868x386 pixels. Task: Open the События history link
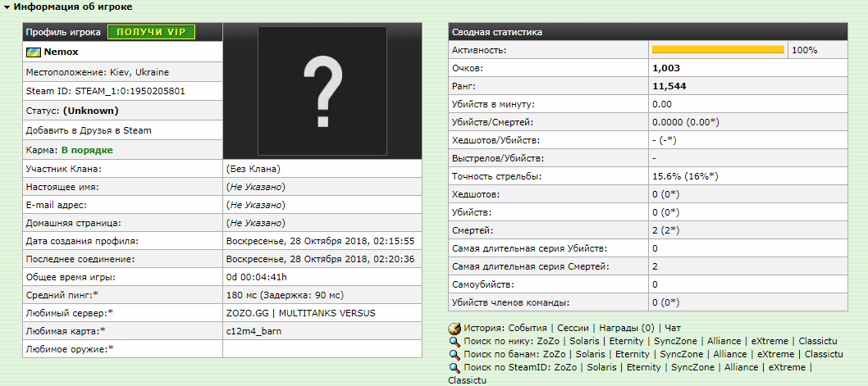click(x=528, y=328)
